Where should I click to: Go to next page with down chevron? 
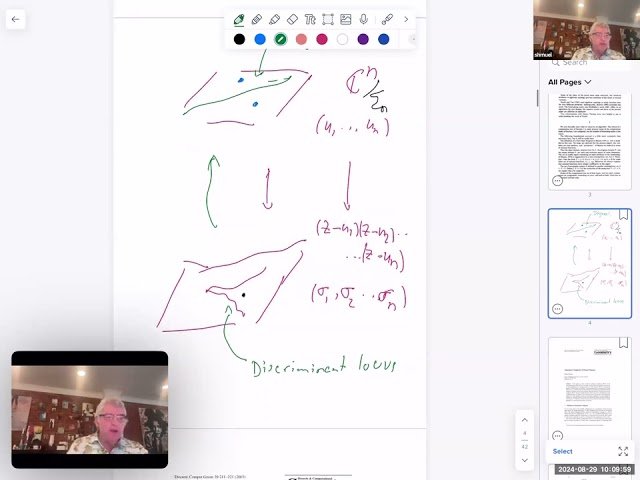(524, 461)
